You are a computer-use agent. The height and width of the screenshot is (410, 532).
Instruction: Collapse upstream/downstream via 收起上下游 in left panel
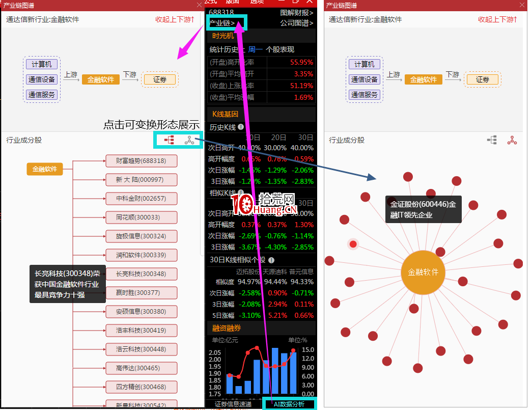click(175, 19)
